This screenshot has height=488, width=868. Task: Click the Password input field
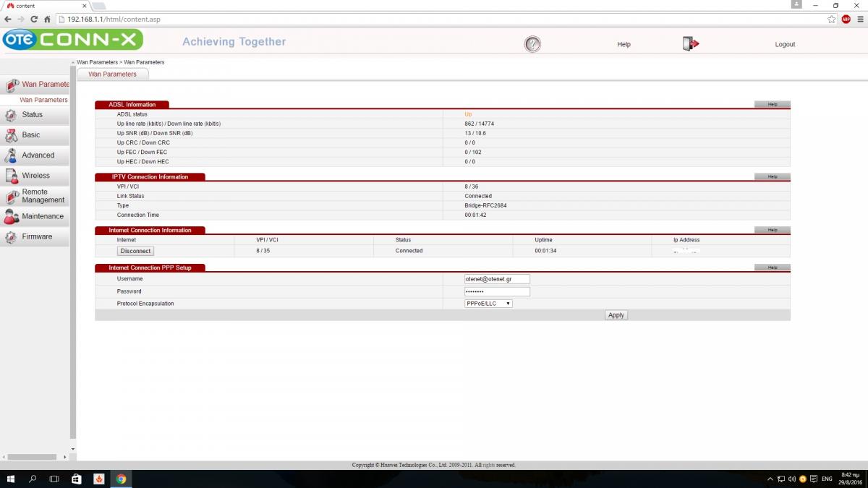(x=497, y=291)
